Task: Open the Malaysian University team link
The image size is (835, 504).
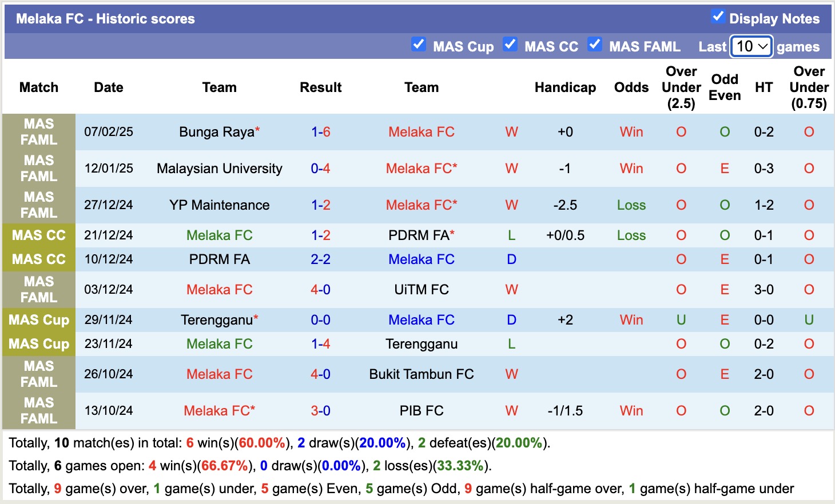Action: tap(220, 169)
